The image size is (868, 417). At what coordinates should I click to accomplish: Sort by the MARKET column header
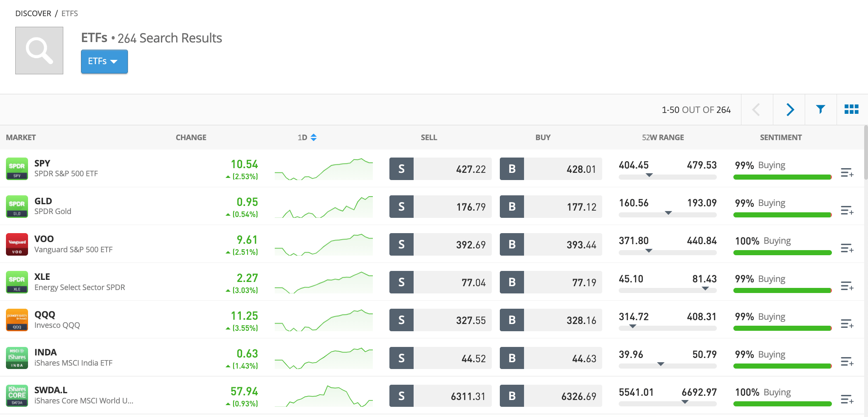coord(21,138)
